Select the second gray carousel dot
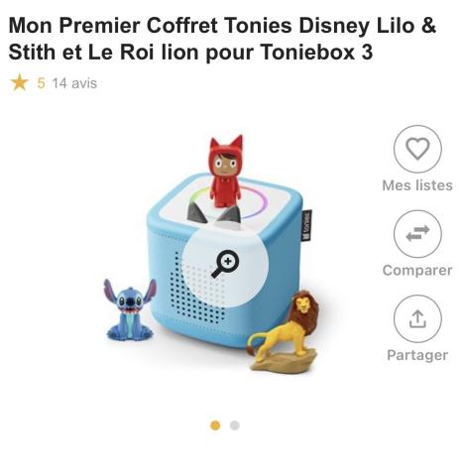Image resolution: width=461 pixels, height=476 pixels. tap(235, 425)
